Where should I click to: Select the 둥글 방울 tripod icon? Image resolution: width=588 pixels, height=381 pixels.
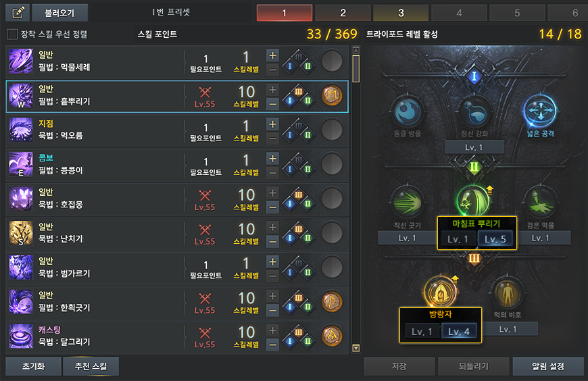[408, 111]
